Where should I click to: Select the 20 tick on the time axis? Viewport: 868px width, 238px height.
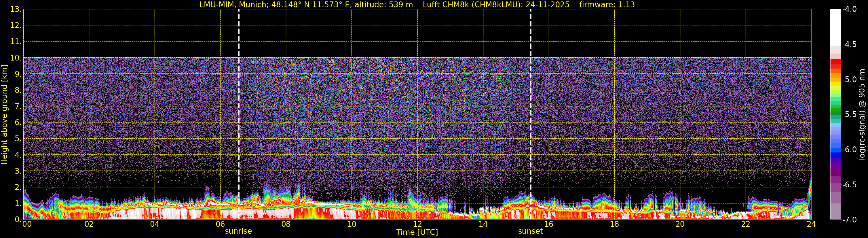click(x=680, y=224)
